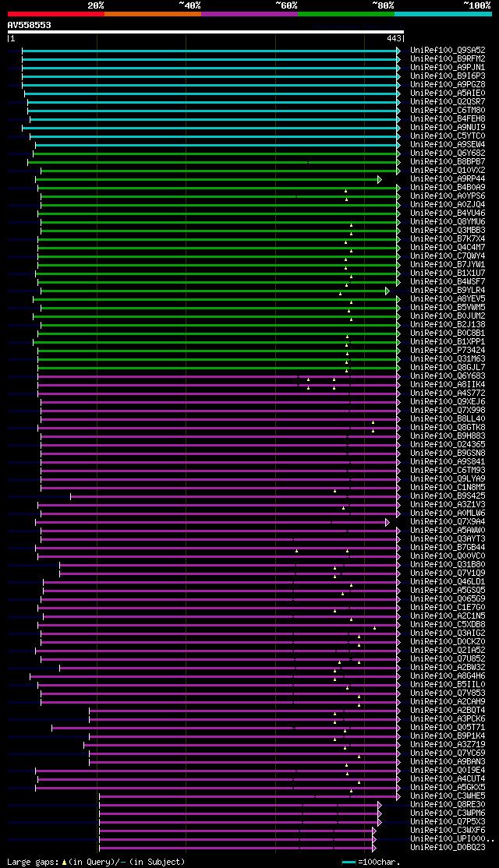
Task: Select hit UniRef100_A8G4H6
Action: coord(448,676)
